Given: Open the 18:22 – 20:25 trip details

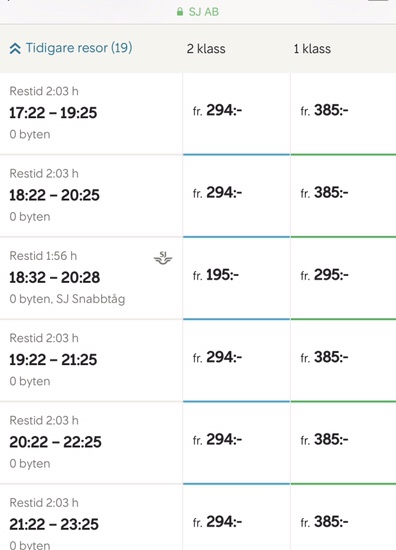Looking at the screenshot, I should click(91, 195).
